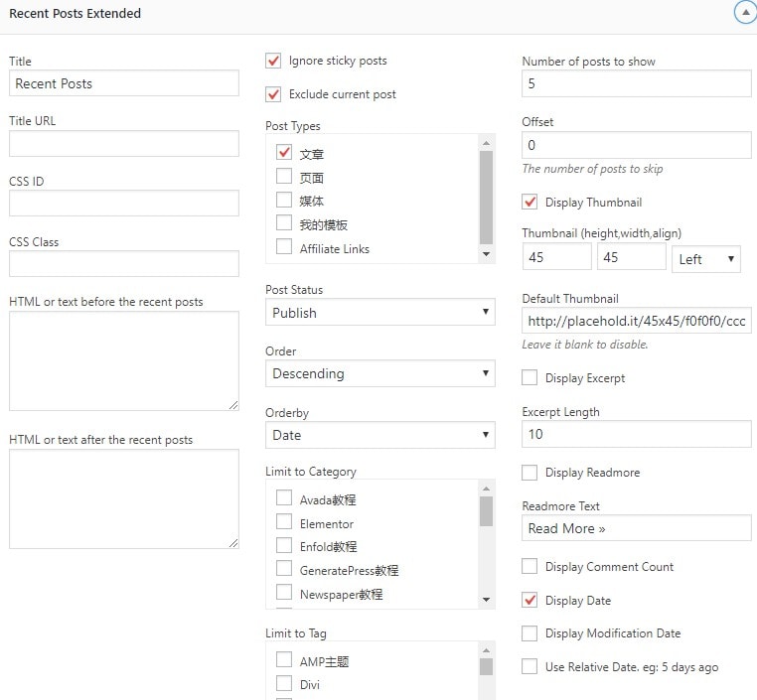
Task: Click the HTML before recent posts textarea
Action: (124, 360)
